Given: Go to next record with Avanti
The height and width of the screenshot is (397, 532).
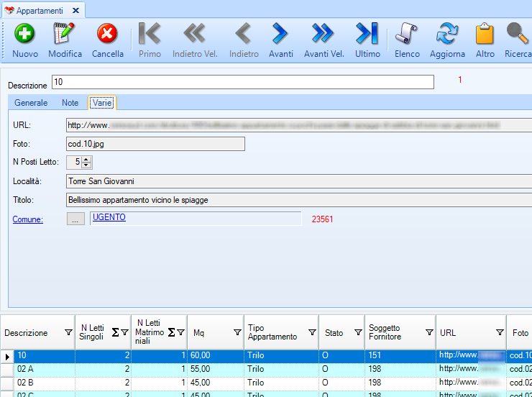Looking at the screenshot, I should [280, 34].
